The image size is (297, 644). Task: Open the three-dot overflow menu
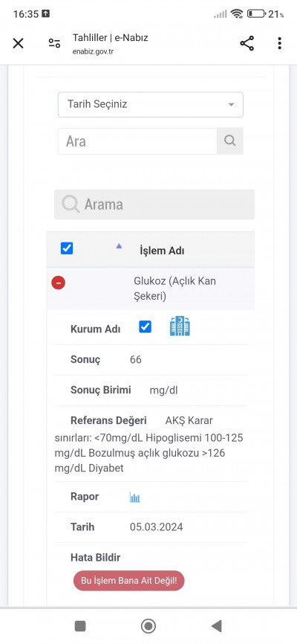pos(279,43)
